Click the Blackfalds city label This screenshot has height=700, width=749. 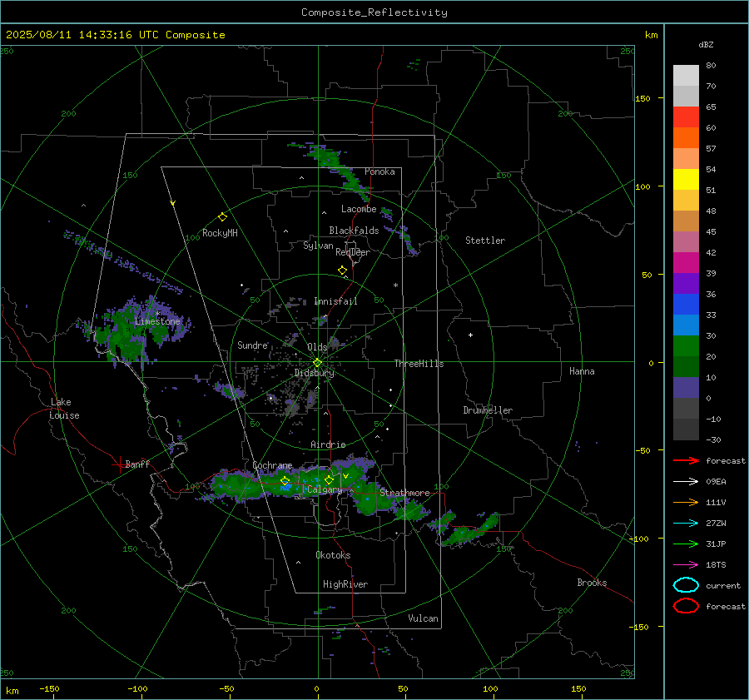point(354,231)
